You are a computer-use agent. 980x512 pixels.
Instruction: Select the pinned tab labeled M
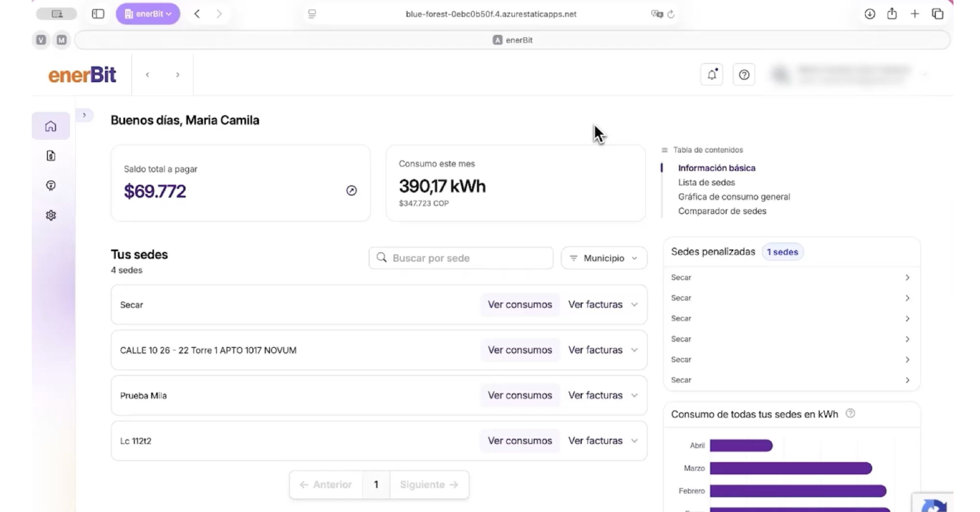pyautogui.click(x=62, y=40)
